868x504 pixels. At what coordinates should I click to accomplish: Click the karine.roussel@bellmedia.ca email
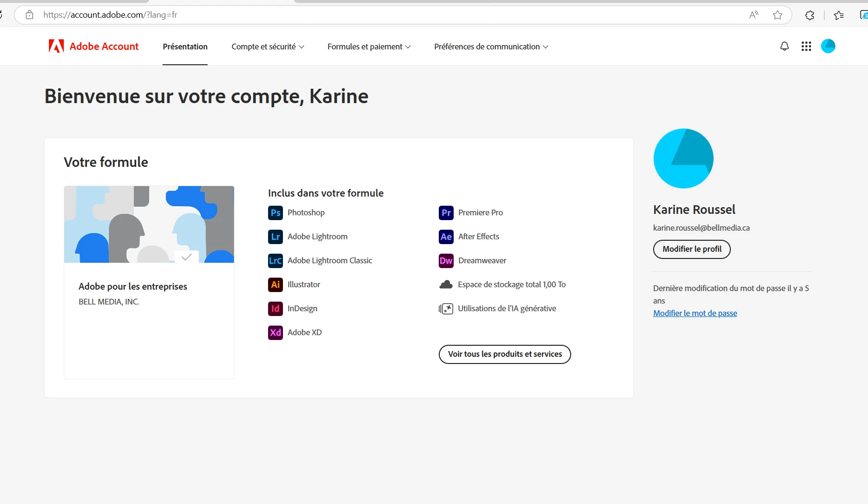click(x=701, y=228)
